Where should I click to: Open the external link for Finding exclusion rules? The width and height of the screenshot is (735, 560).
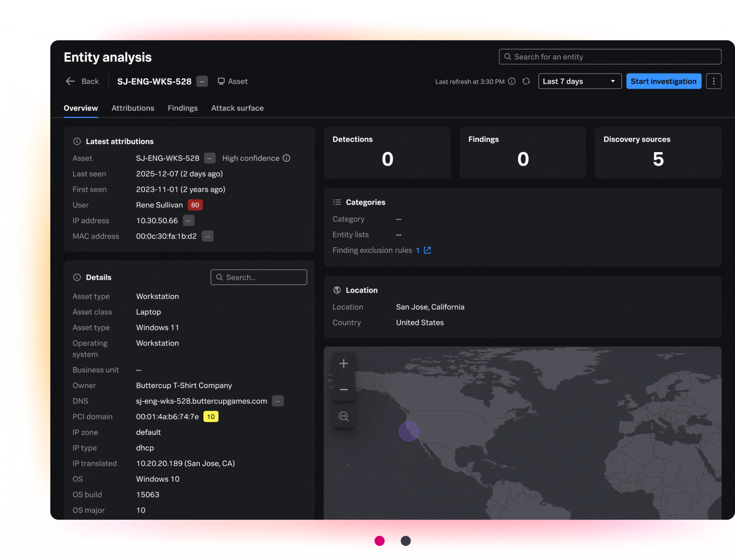point(427,250)
